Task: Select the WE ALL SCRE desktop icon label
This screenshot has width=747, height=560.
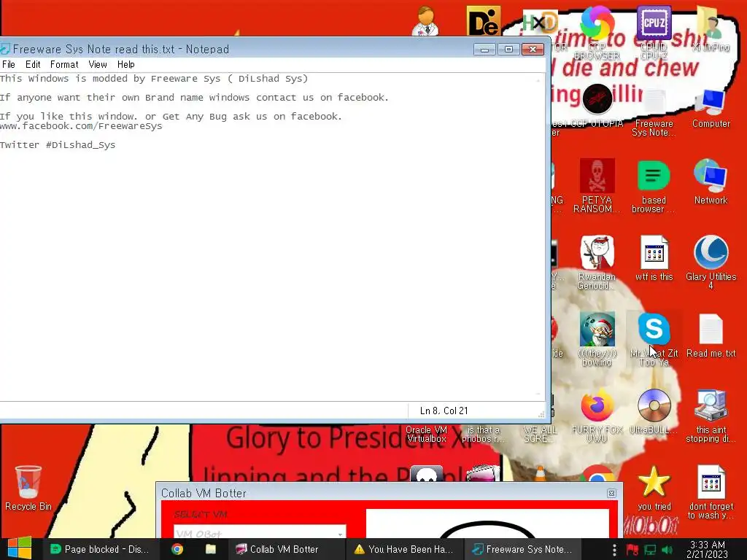Action: coord(540,435)
